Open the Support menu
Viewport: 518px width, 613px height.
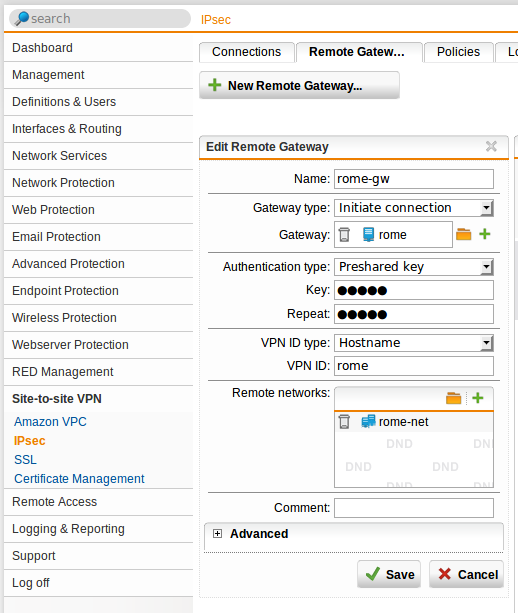[x=99, y=556]
